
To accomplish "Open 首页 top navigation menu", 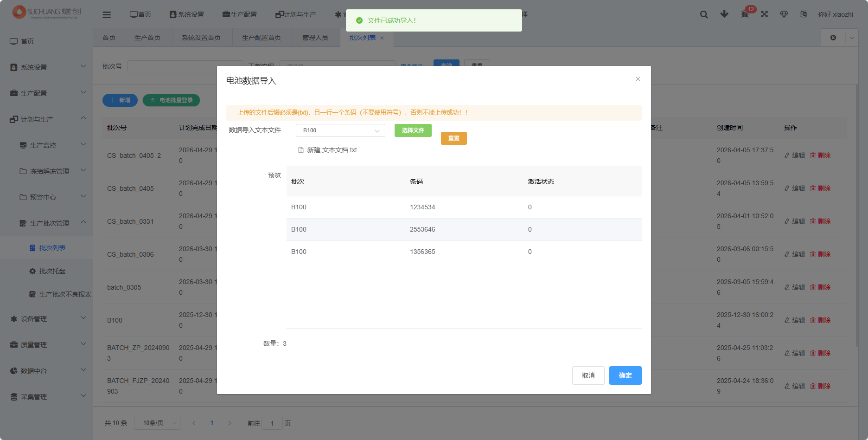I will tap(140, 14).
